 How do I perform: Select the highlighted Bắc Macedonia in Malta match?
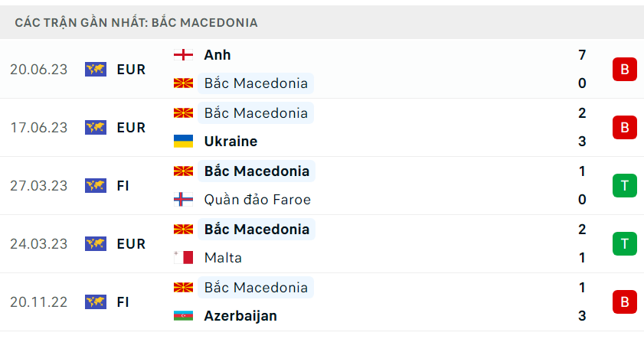257,230
